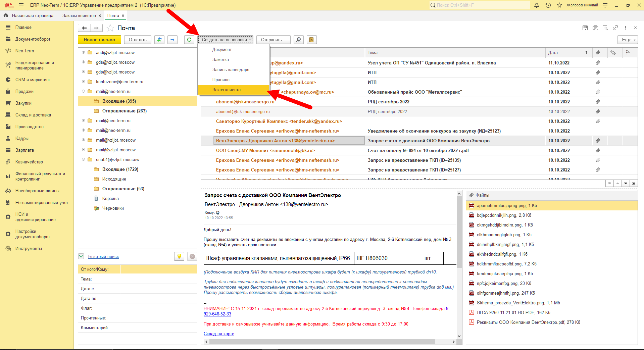Open notifications bell icon
The image size is (644, 350).
point(537,5)
